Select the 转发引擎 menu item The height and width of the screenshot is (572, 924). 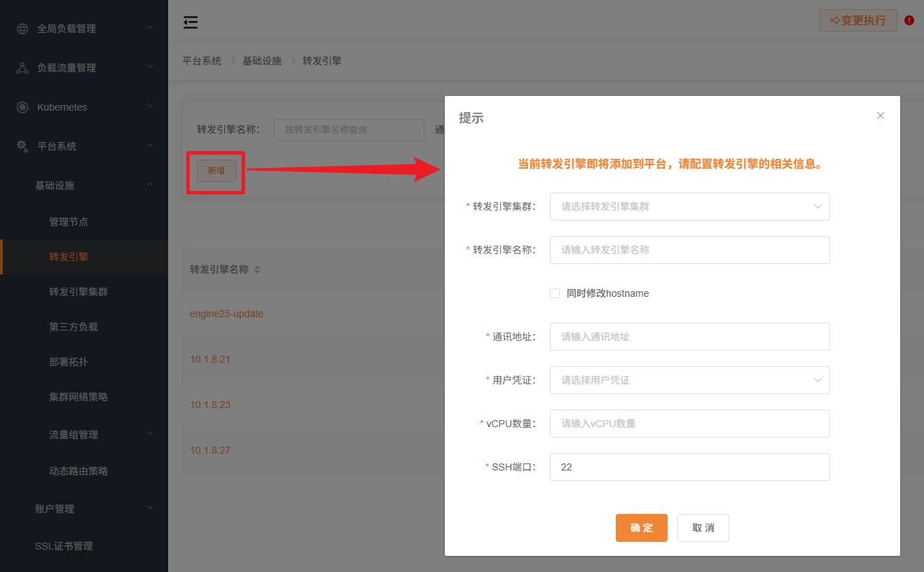pyautogui.click(x=84, y=257)
